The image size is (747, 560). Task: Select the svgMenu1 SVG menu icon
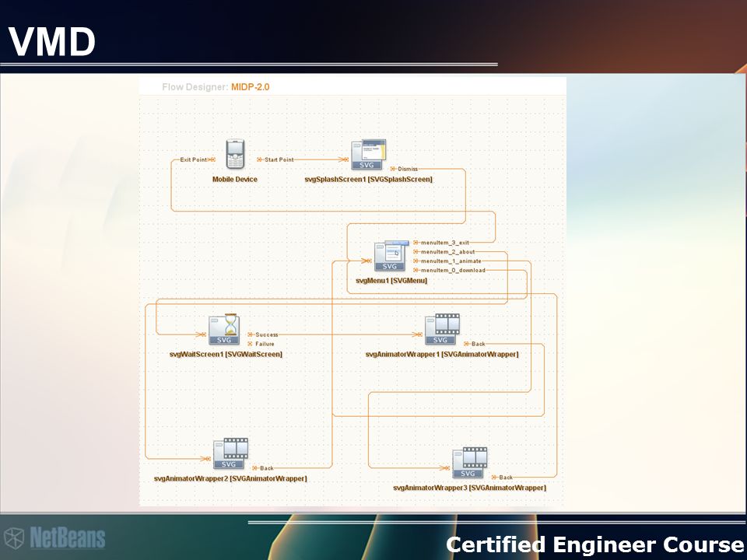coord(391,256)
